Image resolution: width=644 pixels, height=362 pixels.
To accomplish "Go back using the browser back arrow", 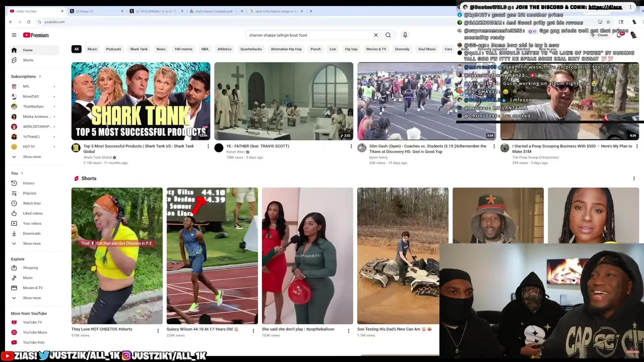I will pyautogui.click(x=11, y=22).
